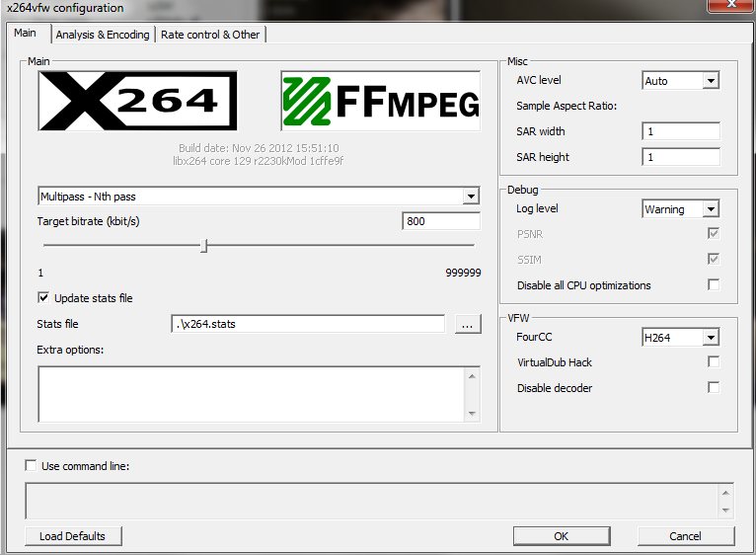Toggle the Update stats file checkbox

pos(43,298)
